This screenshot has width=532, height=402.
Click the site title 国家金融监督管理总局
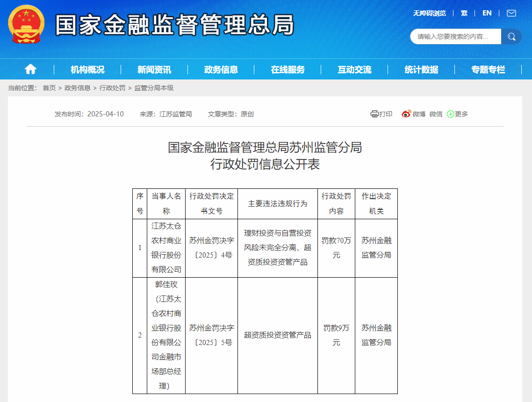(175, 25)
